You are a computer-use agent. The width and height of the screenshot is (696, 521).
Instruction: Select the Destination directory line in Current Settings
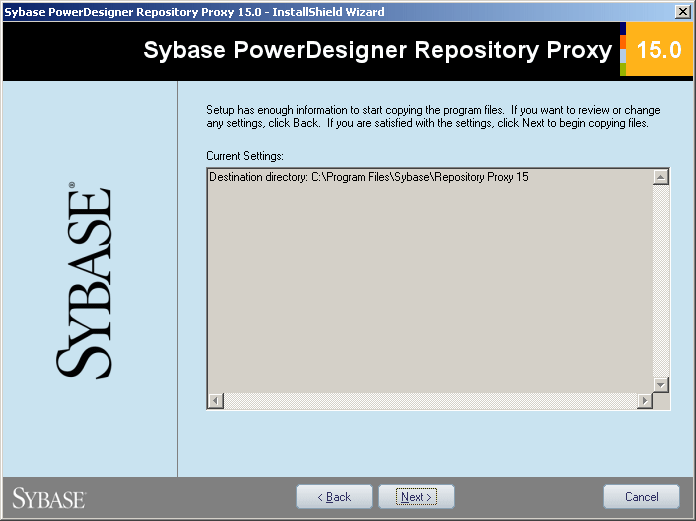tap(369, 177)
